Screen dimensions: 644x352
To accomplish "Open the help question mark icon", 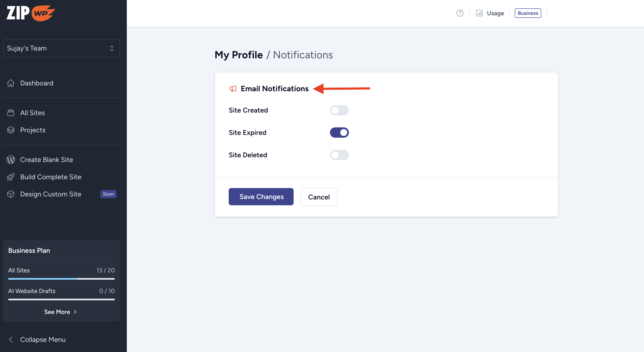I will coord(460,13).
